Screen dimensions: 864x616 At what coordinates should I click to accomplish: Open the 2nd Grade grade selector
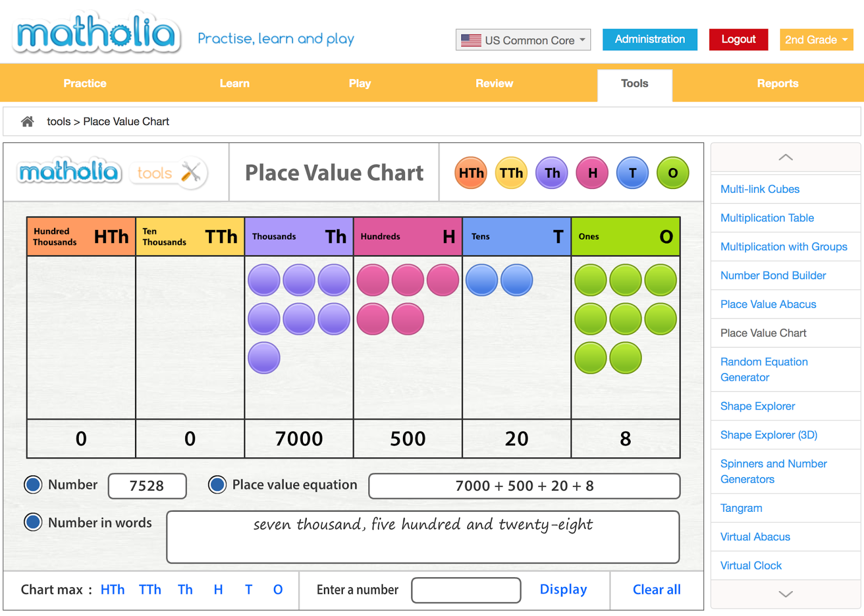click(x=816, y=39)
